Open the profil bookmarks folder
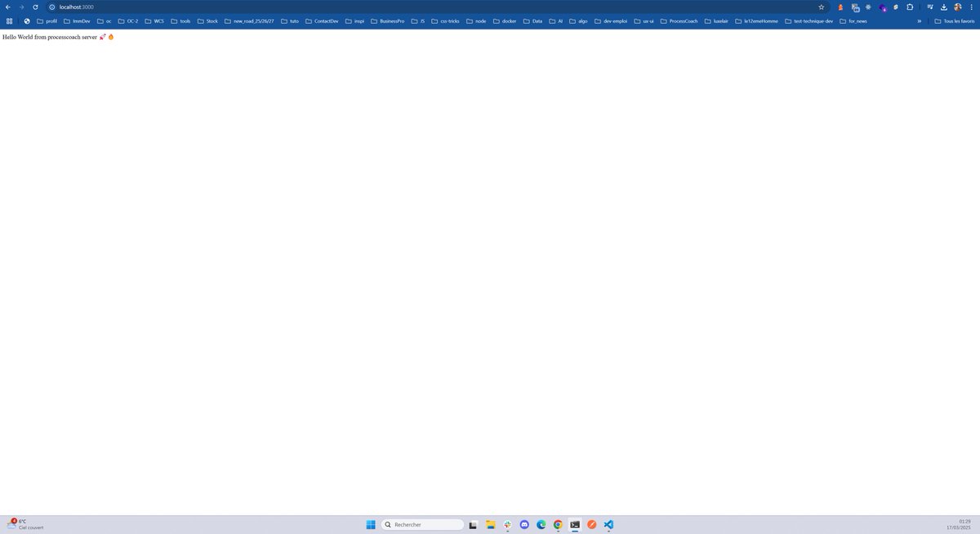 (x=47, y=20)
